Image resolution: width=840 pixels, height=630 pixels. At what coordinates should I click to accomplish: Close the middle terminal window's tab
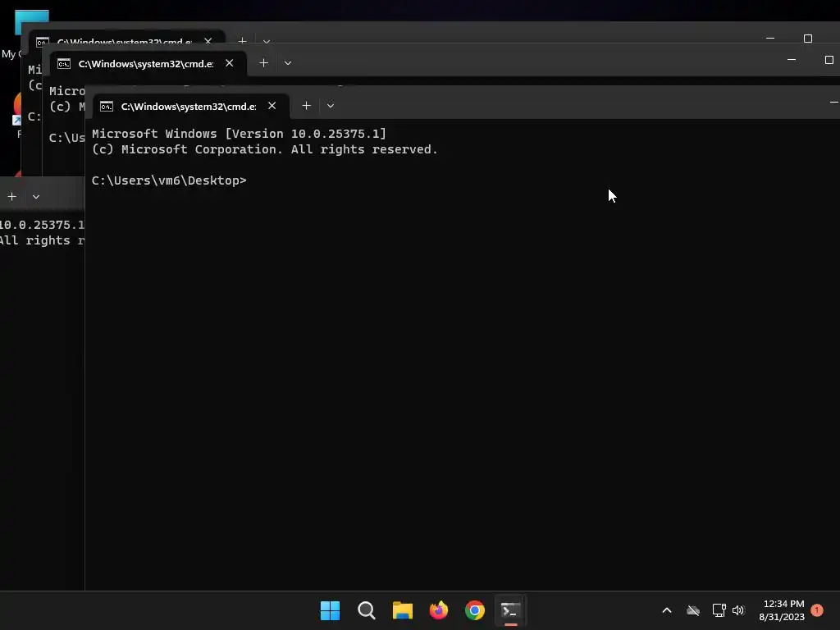pyautogui.click(x=230, y=63)
